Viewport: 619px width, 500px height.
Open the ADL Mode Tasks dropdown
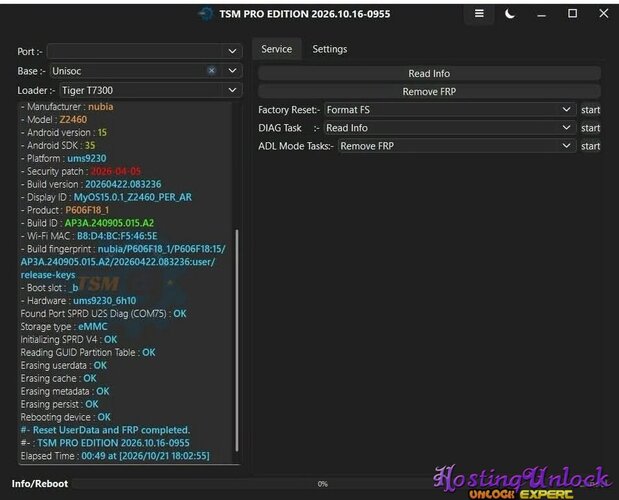click(x=457, y=146)
